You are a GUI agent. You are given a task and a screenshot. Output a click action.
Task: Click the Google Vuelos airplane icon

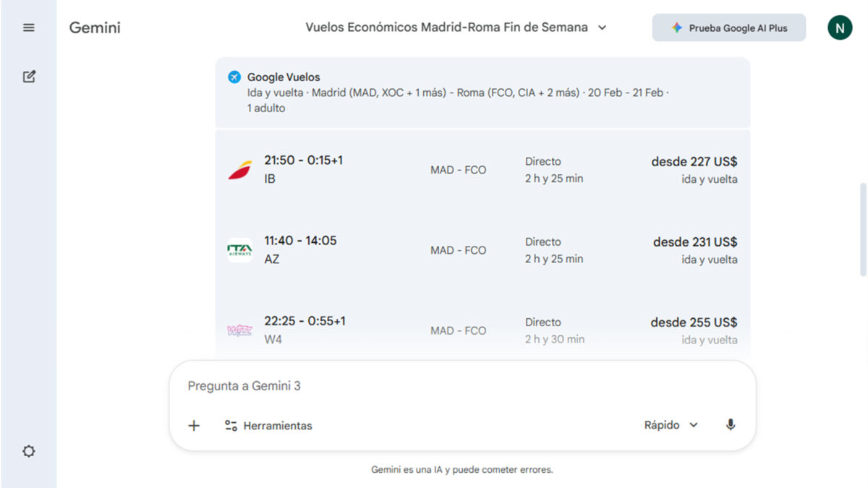tap(234, 77)
